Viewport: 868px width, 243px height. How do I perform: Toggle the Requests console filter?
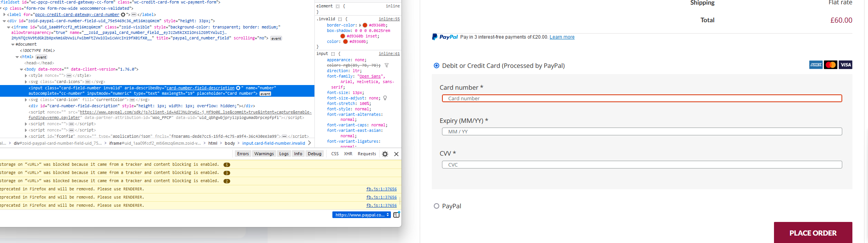click(x=367, y=154)
